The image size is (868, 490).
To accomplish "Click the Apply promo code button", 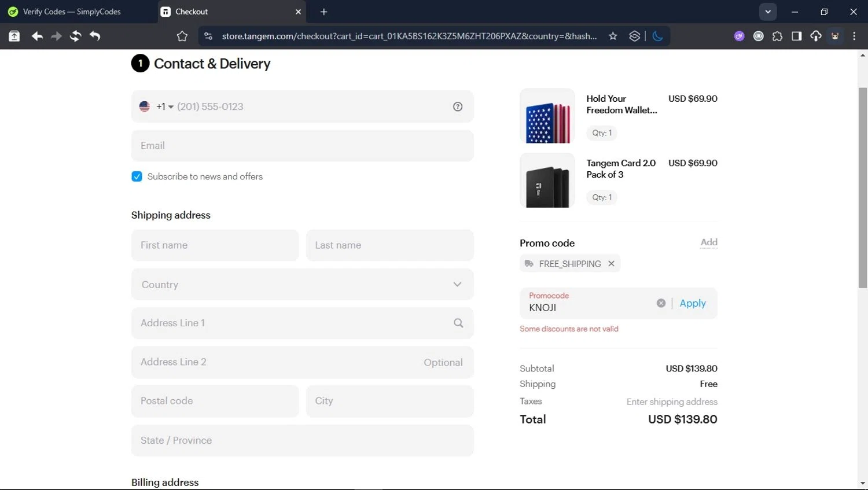I will coord(693,303).
